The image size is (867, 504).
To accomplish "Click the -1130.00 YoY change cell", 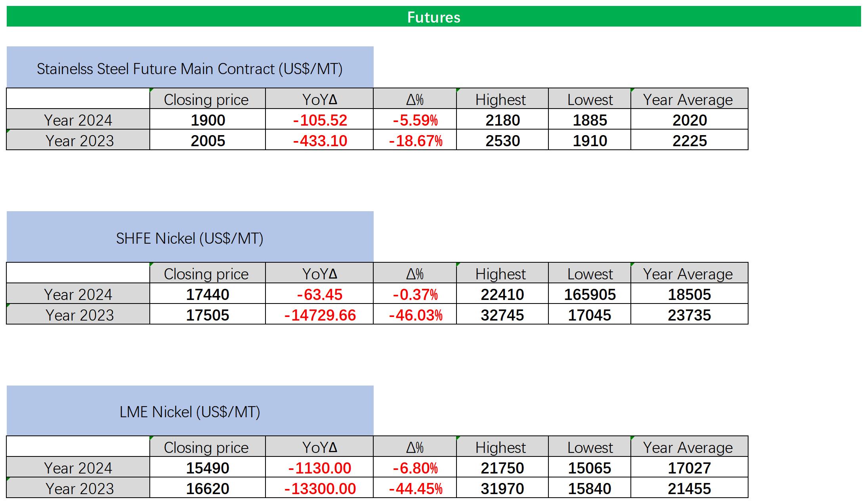I will coord(320,468).
